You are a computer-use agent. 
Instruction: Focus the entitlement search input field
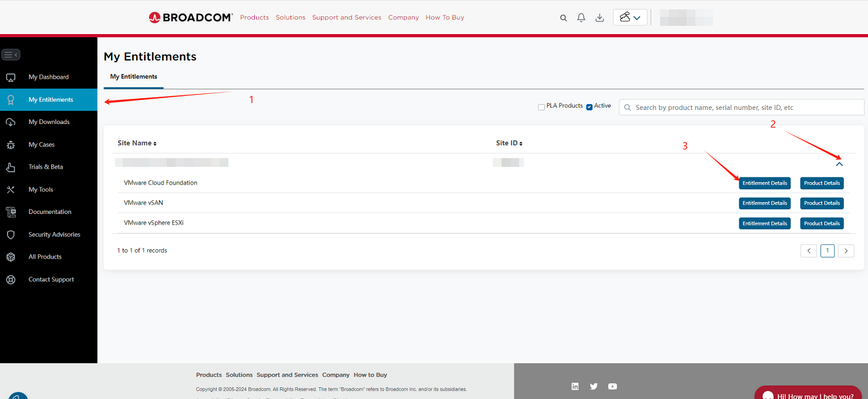pyautogui.click(x=742, y=108)
